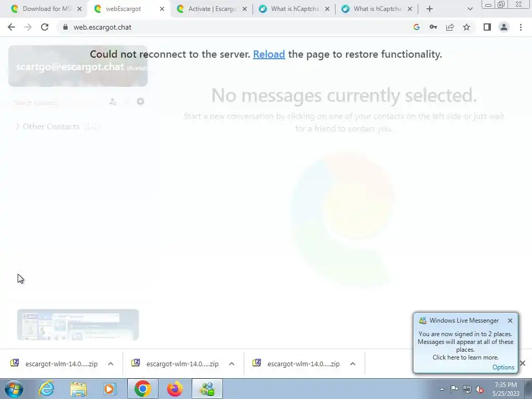Switch to the second What is hCaptcha tab

coord(377,9)
